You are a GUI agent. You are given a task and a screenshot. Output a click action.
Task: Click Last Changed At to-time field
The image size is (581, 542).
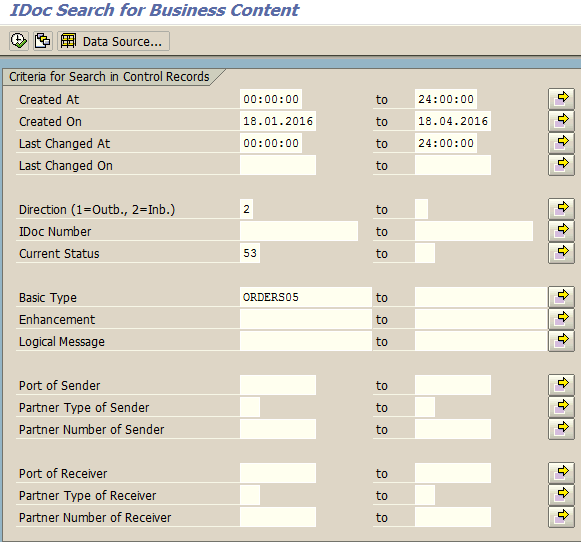click(446, 143)
